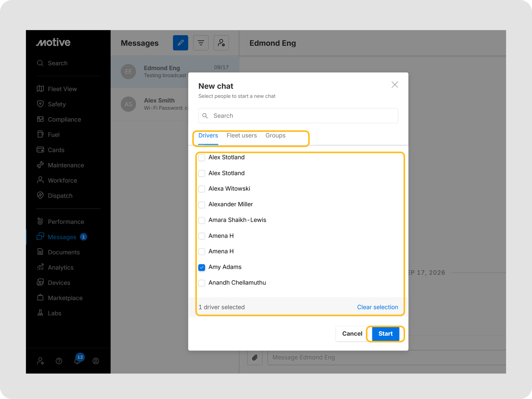Click the Start button
Screen dimensions: 532x399
point(386,334)
